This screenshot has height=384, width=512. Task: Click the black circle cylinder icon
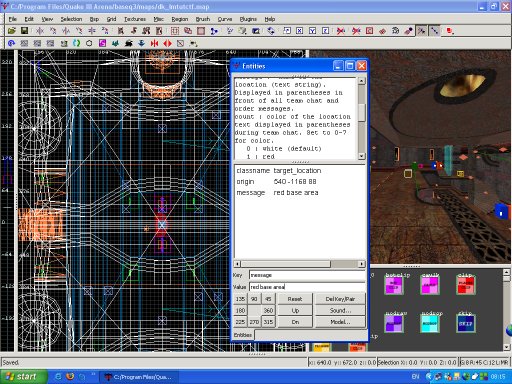(x=89, y=43)
